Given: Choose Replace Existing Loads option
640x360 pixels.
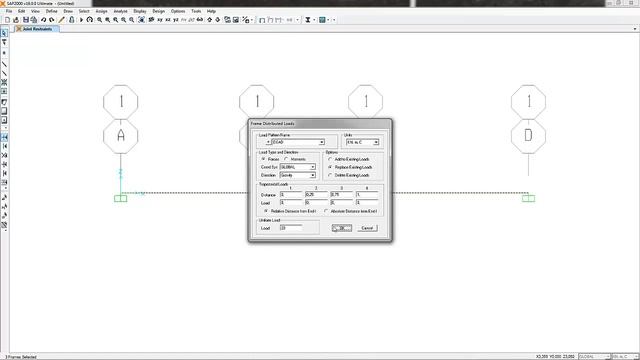Looking at the screenshot, I should point(330,167).
